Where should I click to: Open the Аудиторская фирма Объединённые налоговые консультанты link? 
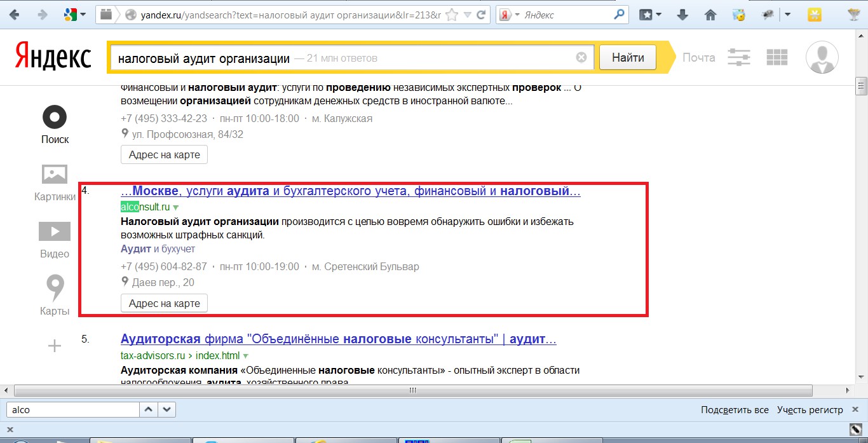339,339
